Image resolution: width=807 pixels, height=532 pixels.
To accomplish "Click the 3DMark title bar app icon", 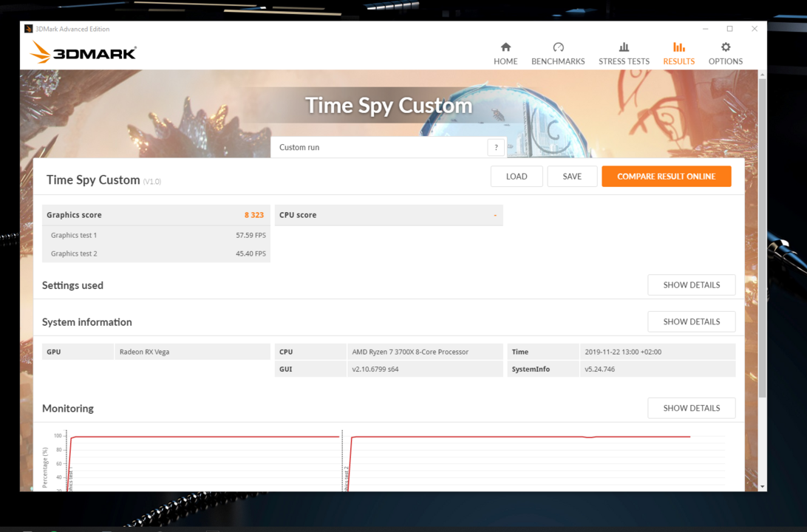I will click(29, 29).
